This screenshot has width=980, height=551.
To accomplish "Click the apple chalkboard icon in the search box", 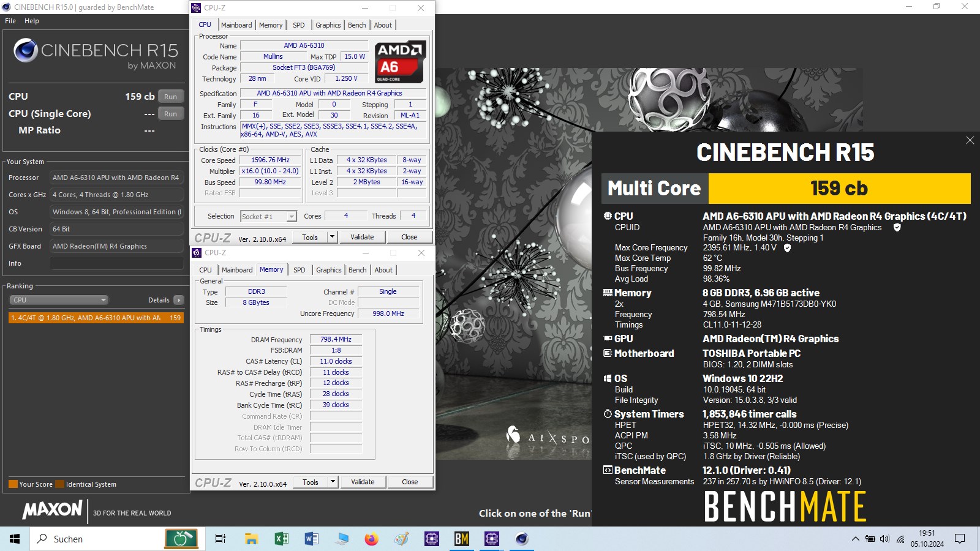I will click(181, 539).
